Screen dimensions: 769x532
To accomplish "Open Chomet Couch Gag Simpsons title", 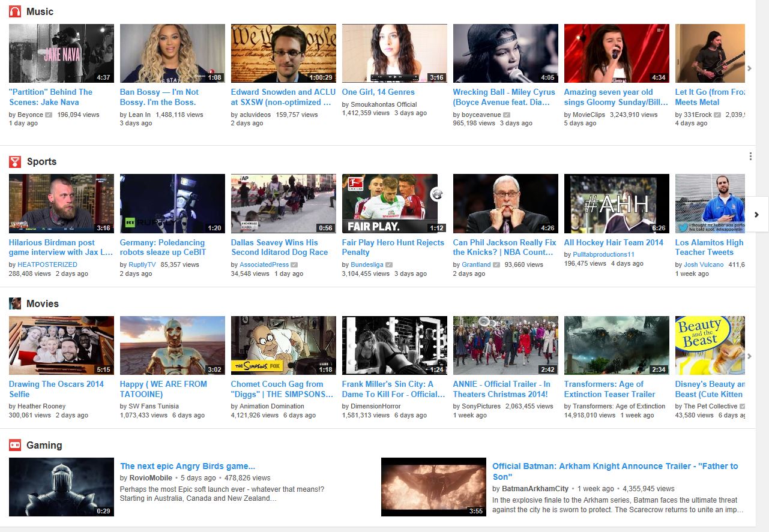I will (x=282, y=389).
